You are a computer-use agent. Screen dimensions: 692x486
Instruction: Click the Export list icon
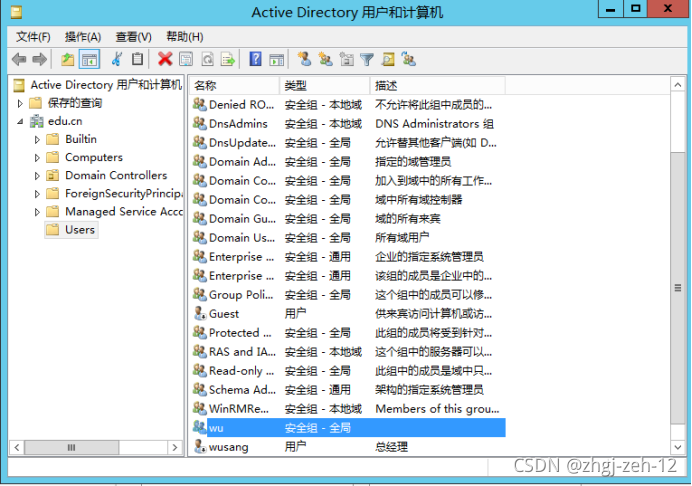click(228, 59)
